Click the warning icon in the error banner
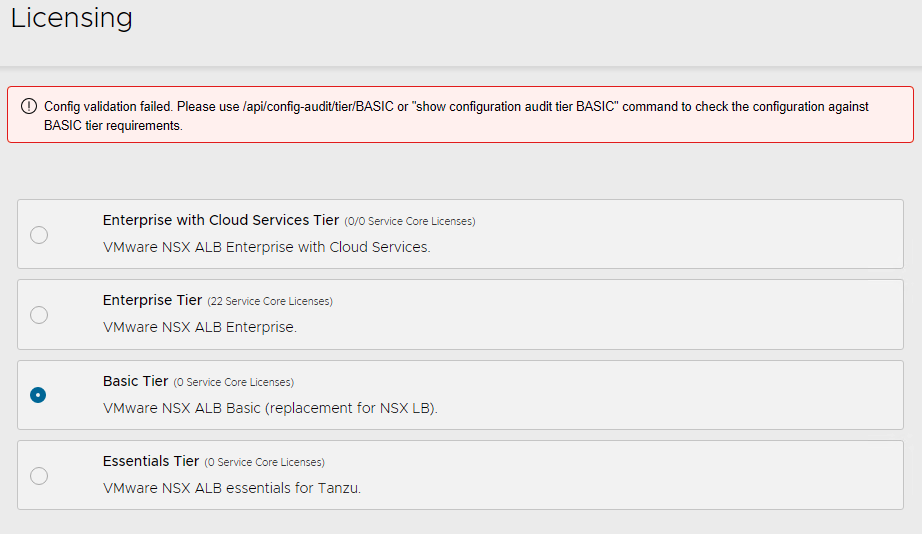Screen dimensions: 922x534 pyautogui.click(x=29, y=106)
